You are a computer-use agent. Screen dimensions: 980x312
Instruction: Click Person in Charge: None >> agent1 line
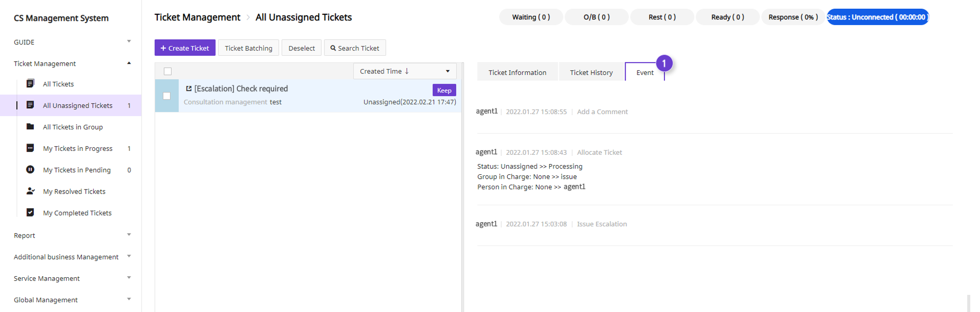tap(531, 187)
